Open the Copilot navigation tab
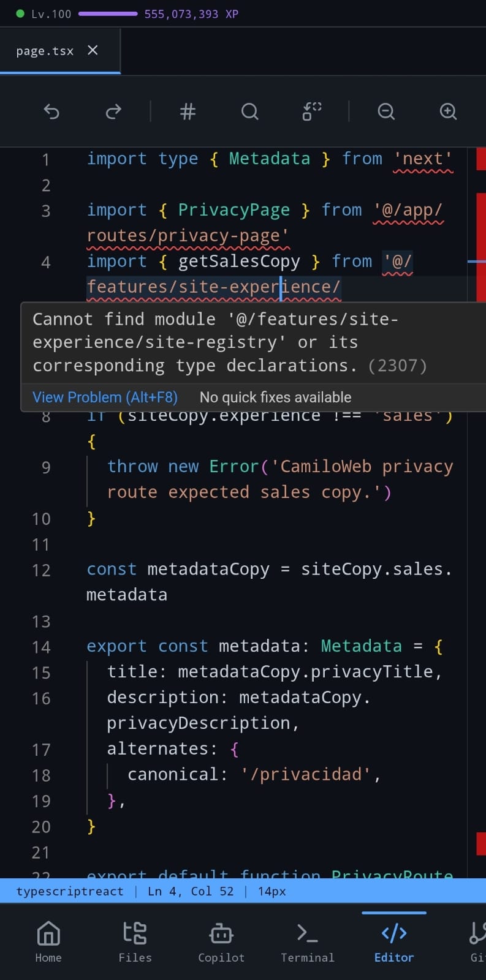486x980 pixels. click(x=221, y=942)
